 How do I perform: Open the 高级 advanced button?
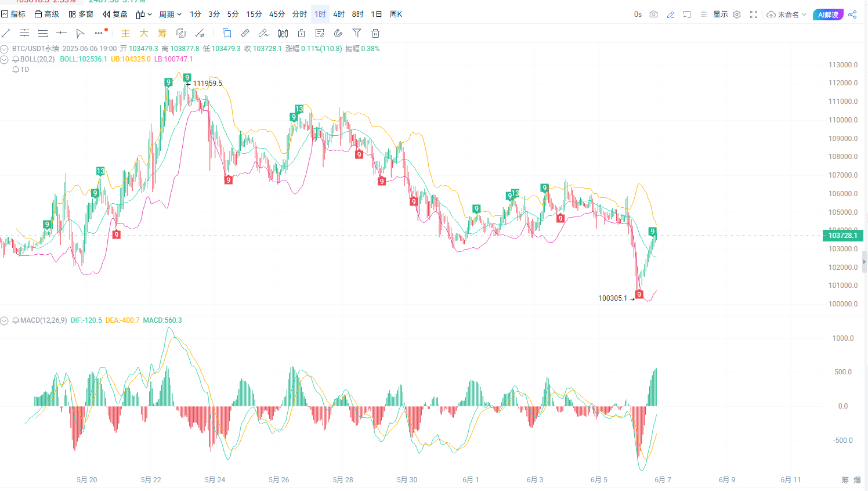coord(47,14)
